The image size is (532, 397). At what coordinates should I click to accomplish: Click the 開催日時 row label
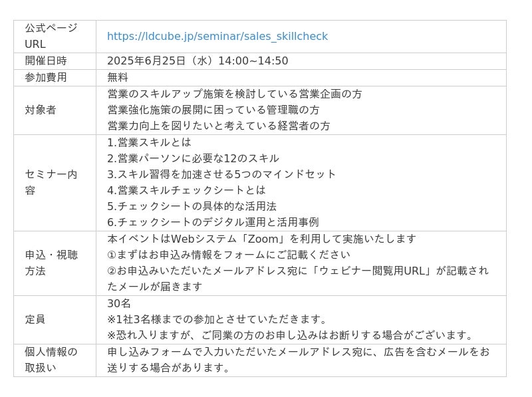[x=46, y=61]
